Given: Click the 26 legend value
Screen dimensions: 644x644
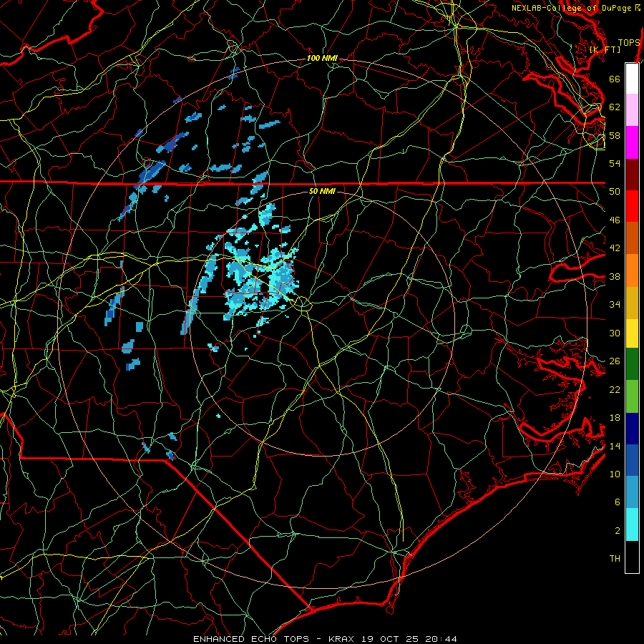Looking at the screenshot, I should point(615,361).
